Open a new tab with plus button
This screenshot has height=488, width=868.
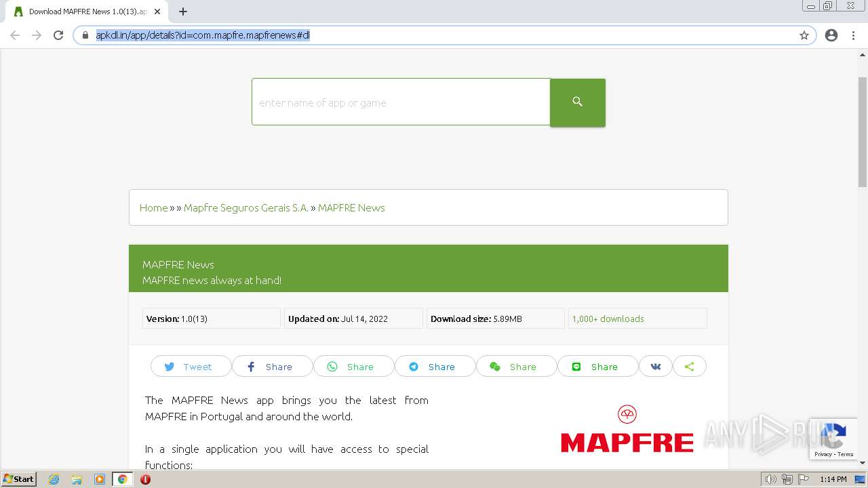(183, 12)
